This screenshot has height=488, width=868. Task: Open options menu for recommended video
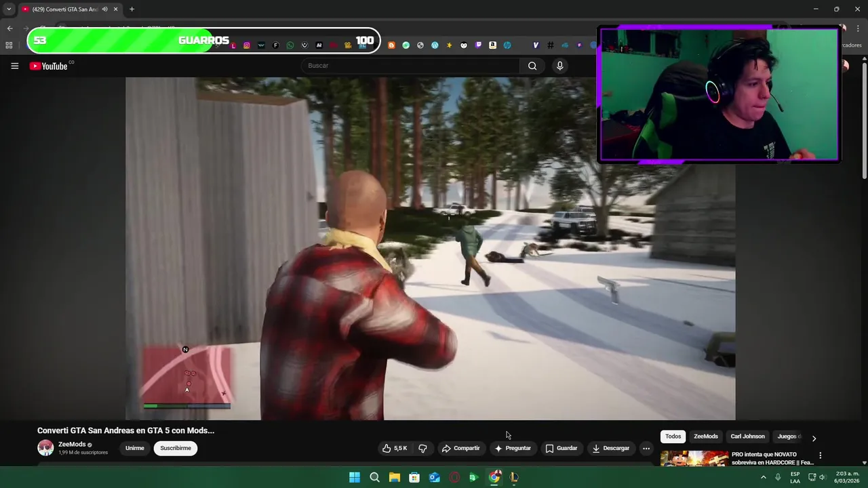coord(820,455)
